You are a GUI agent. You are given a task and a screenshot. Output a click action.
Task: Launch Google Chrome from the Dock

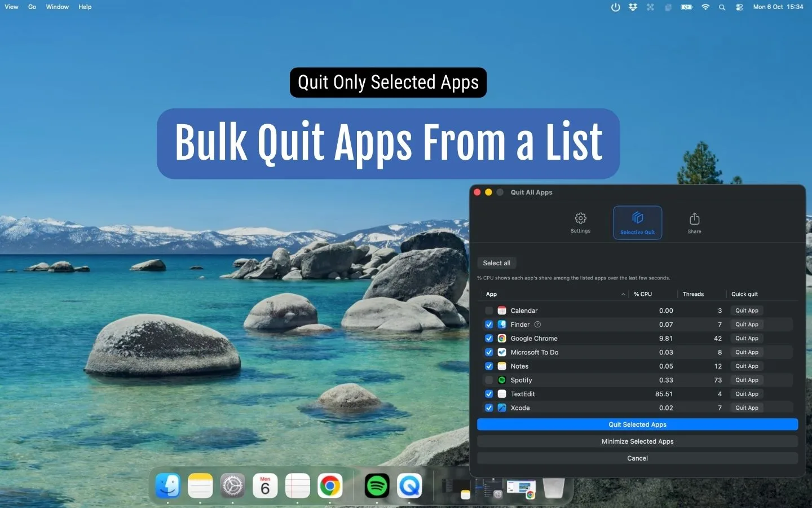330,485
